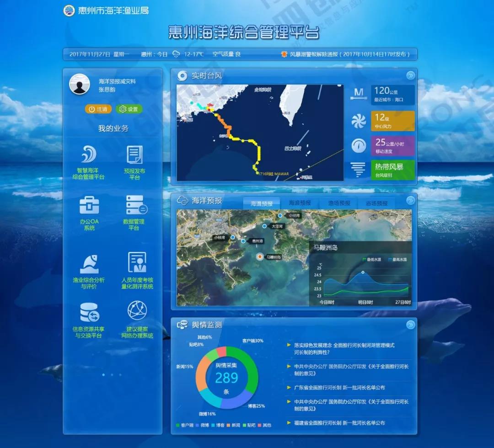Open 信息资源共享与交换平台 database icon
Screen dimensions: 494x448
tap(89, 312)
